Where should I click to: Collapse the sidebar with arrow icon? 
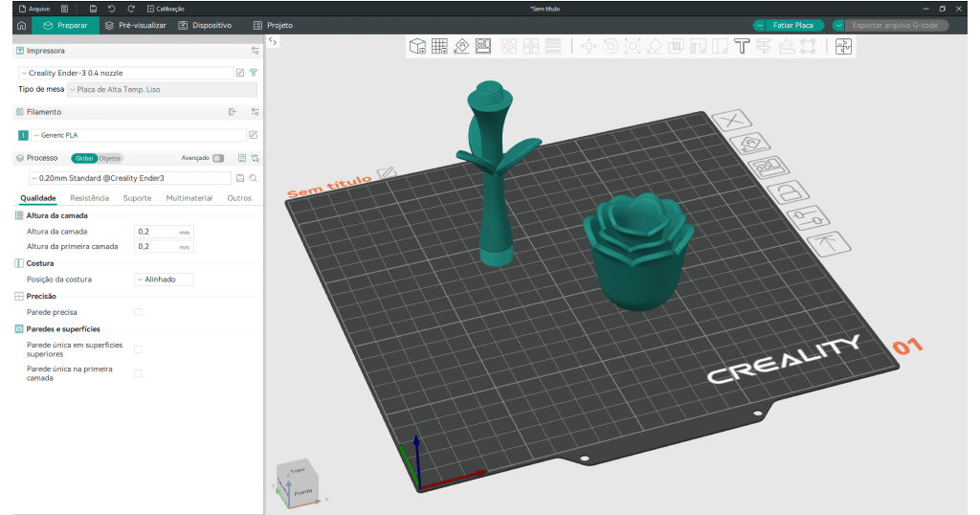(x=273, y=41)
